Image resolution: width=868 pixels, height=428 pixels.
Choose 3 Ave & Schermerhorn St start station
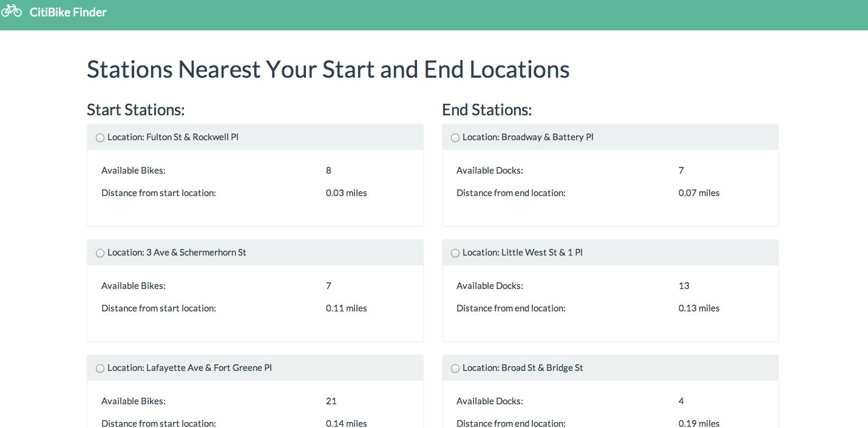click(x=100, y=253)
